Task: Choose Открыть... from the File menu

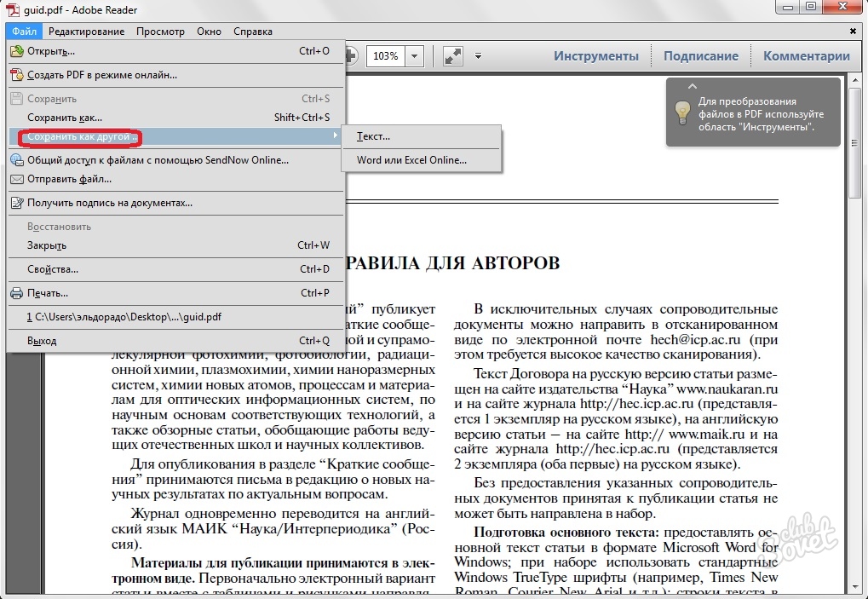Action: [x=175, y=51]
